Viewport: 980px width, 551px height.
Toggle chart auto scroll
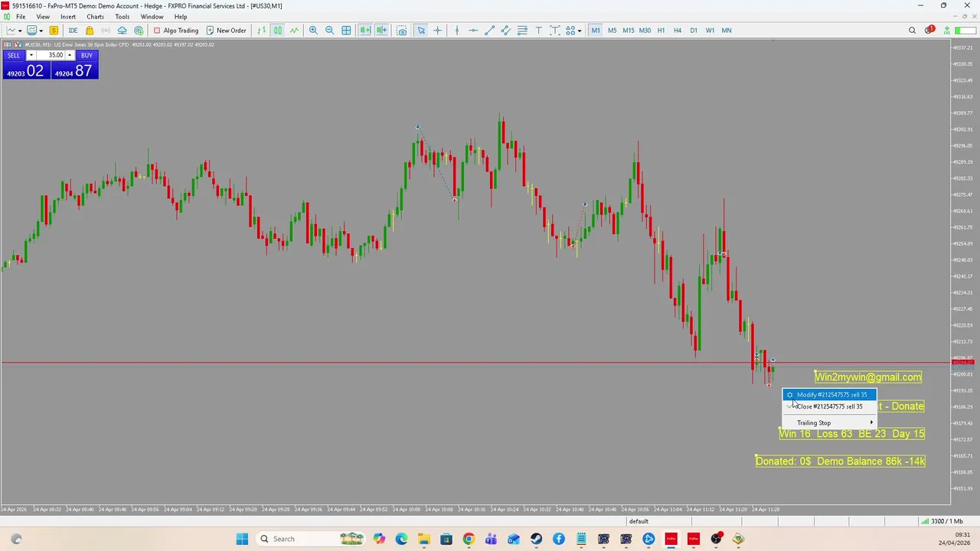365,31
